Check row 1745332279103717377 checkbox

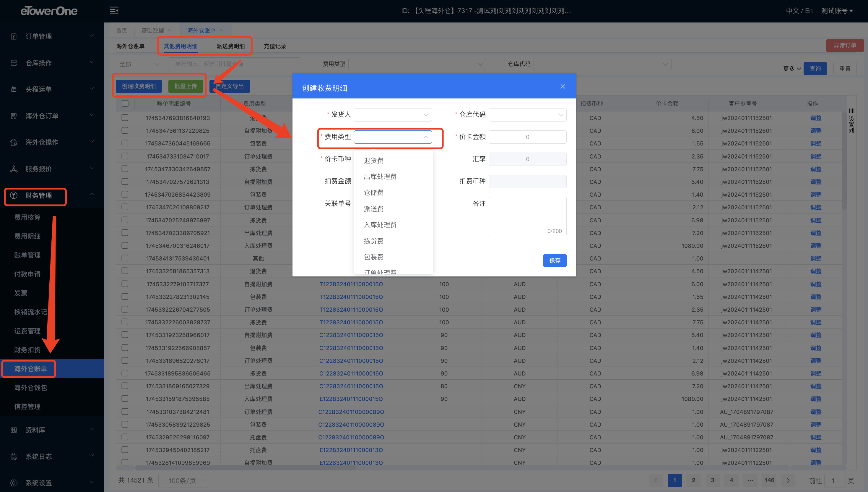click(125, 284)
